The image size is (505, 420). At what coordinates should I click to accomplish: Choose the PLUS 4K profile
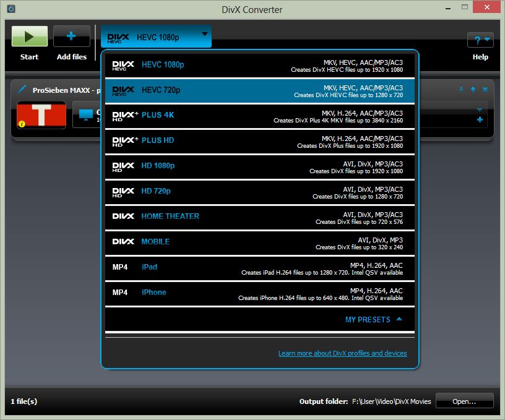tap(259, 116)
